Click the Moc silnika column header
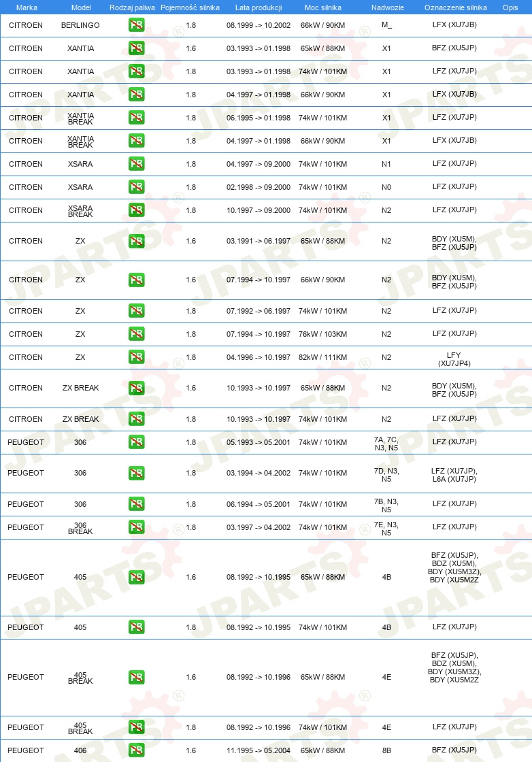This screenshot has height=762, width=532. coord(323,7)
